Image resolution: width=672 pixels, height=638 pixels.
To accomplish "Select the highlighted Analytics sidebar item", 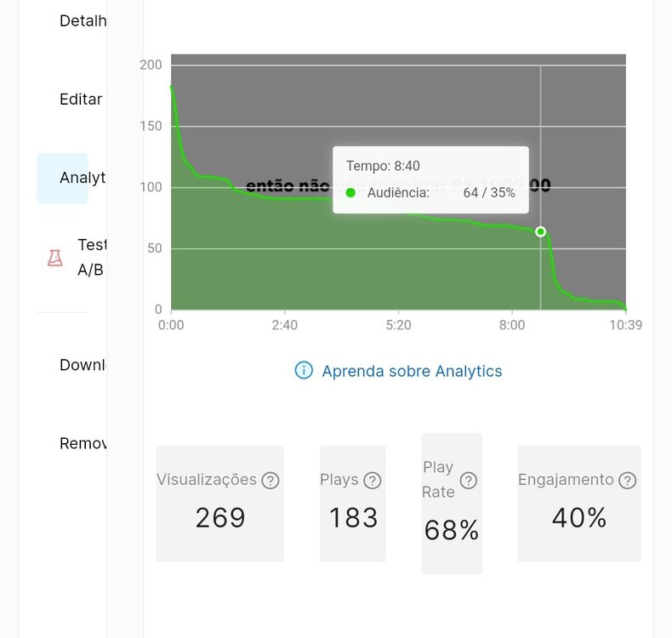I will pyautogui.click(x=63, y=178).
